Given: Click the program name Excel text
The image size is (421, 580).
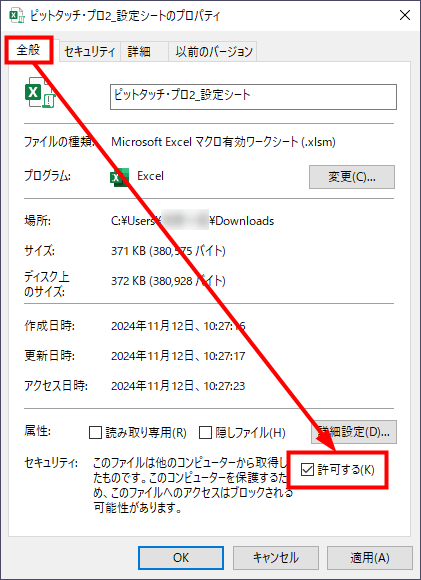Looking at the screenshot, I should click(x=150, y=176).
